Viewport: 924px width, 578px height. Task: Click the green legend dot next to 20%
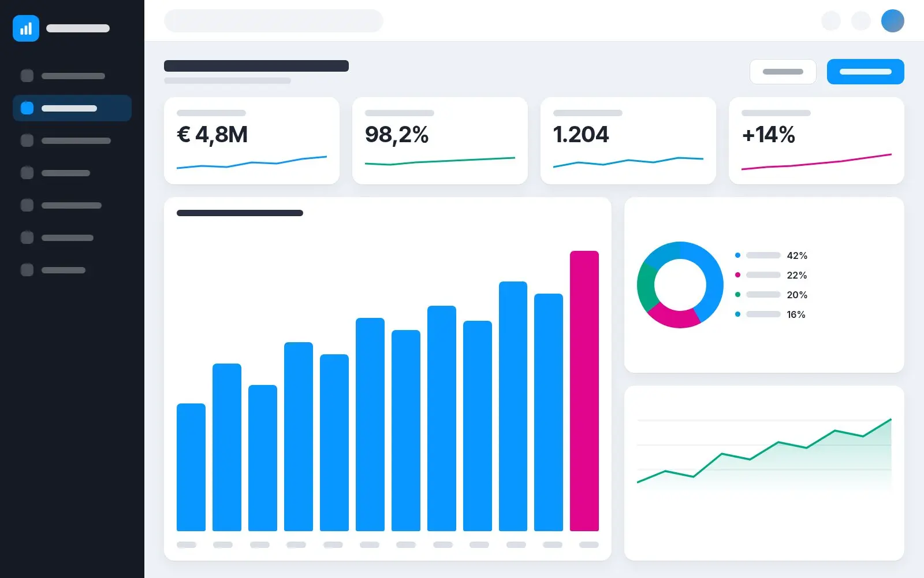click(x=737, y=294)
